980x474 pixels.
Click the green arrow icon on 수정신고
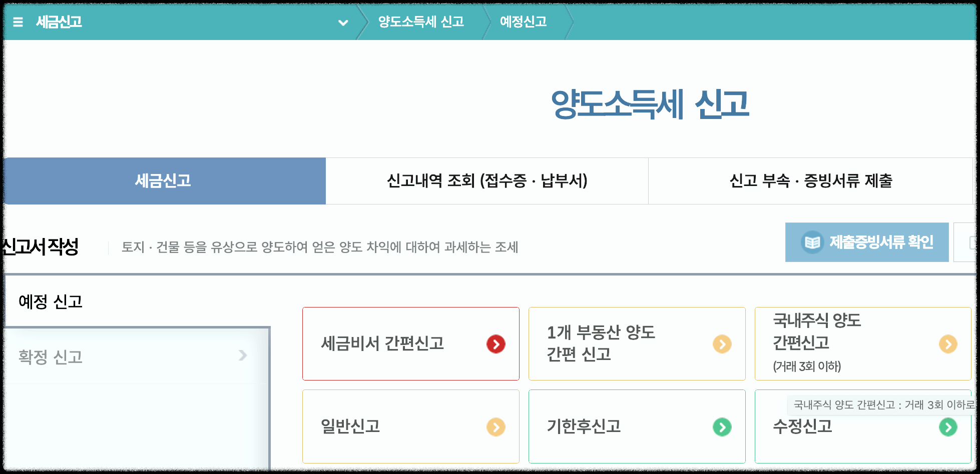pos(947,426)
